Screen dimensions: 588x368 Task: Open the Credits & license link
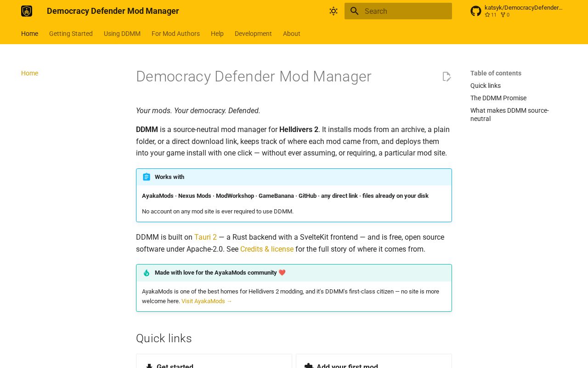tap(267, 249)
